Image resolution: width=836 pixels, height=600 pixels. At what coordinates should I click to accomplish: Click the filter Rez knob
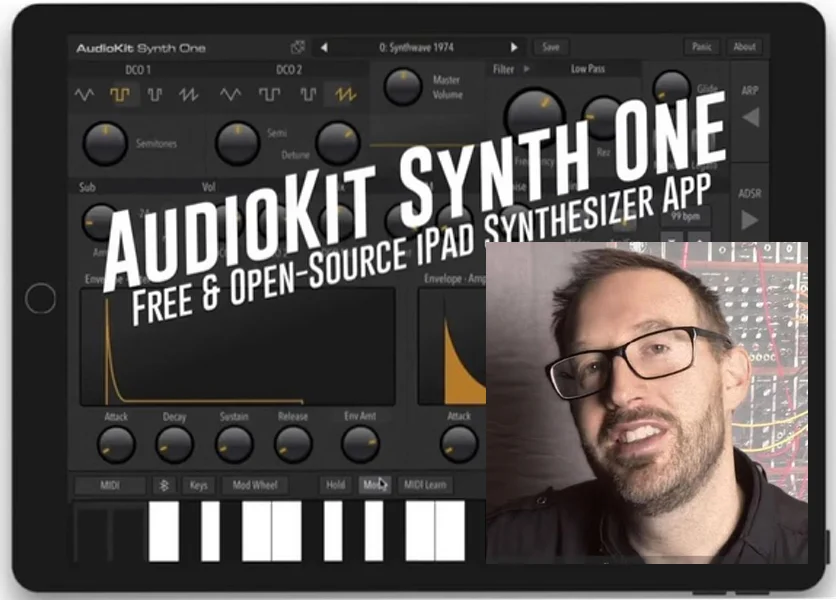[x=602, y=117]
